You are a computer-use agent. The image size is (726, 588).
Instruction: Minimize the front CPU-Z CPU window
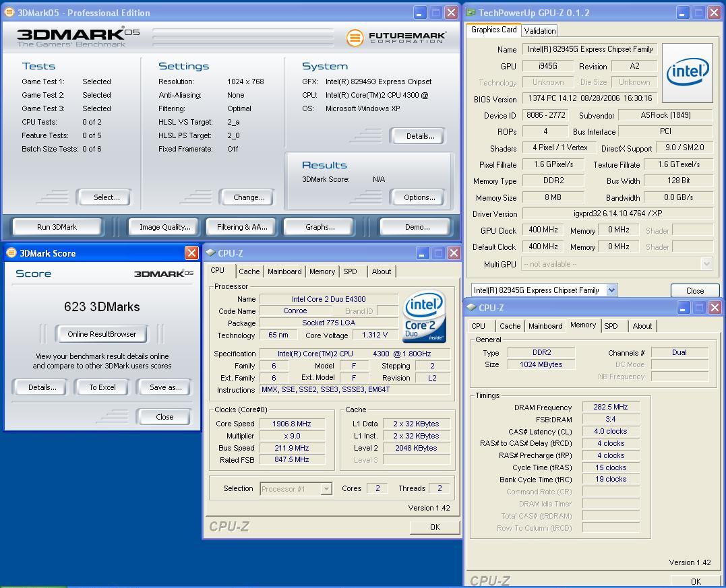pyautogui.click(x=423, y=253)
